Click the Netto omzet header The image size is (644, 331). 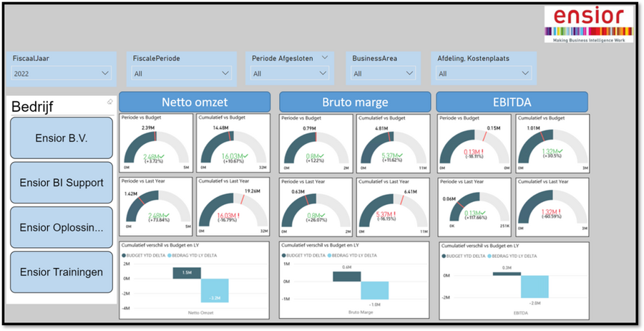point(195,102)
